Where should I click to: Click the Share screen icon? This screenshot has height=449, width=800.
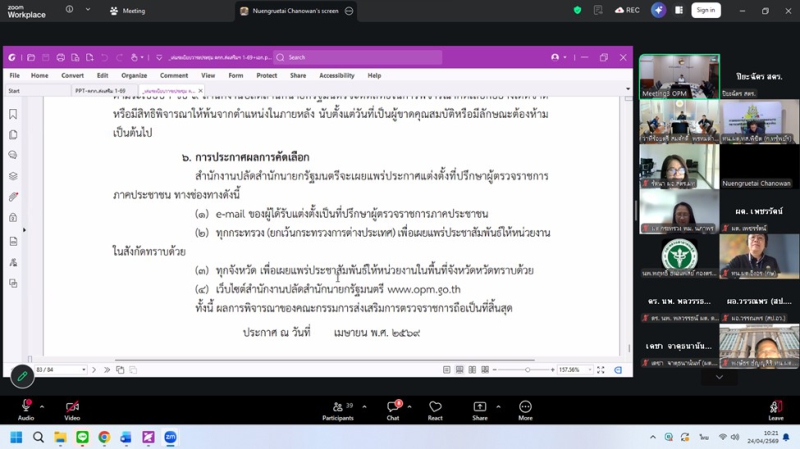pos(480,410)
